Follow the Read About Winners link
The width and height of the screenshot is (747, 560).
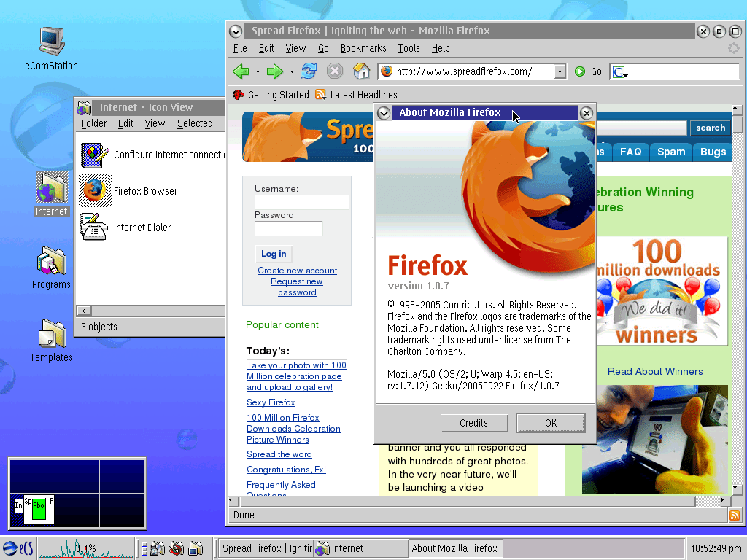click(x=654, y=371)
